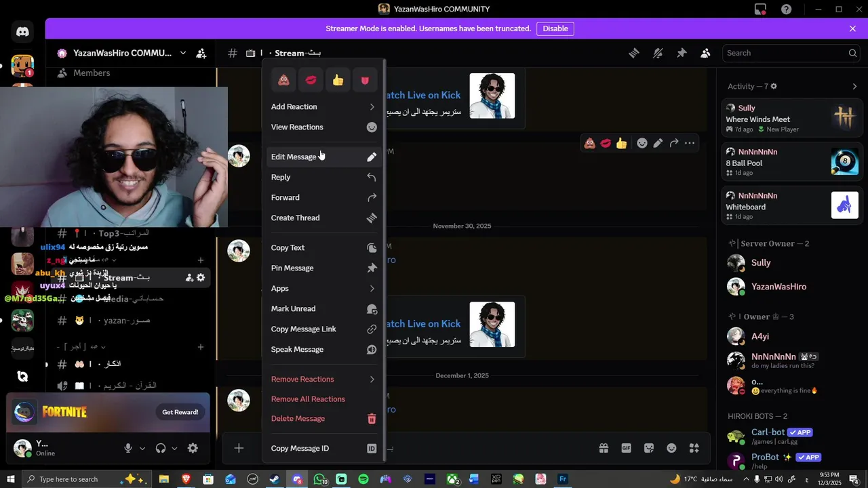Image resolution: width=868 pixels, height=488 pixels.
Task: Open microphone input options chevron
Action: tap(142, 448)
